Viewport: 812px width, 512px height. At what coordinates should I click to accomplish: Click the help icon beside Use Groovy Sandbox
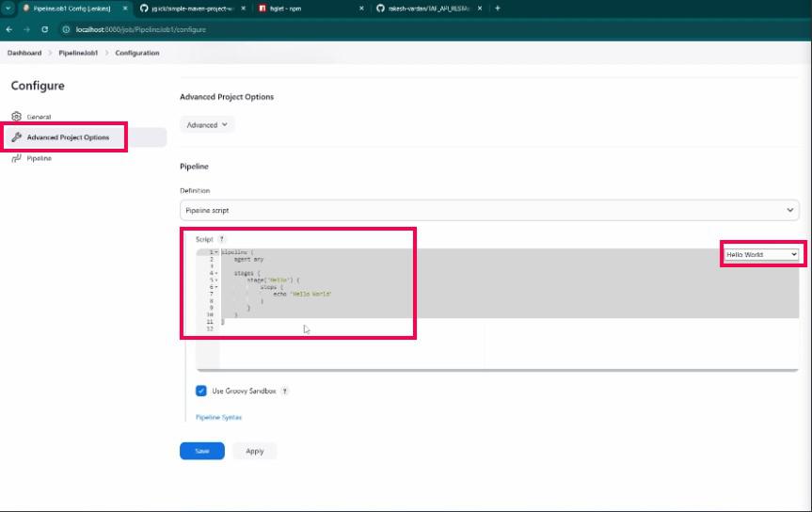point(285,392)
